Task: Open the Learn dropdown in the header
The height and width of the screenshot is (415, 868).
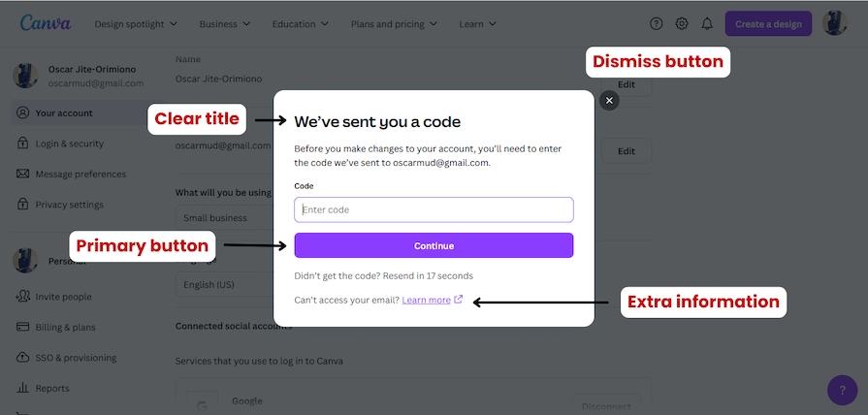Action: click(478, 23)
